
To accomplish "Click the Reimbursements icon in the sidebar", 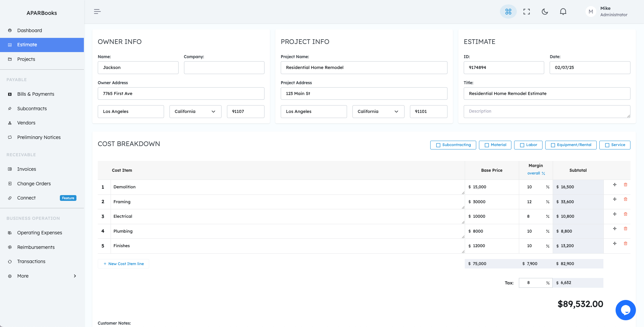I will tap(10, 247).
